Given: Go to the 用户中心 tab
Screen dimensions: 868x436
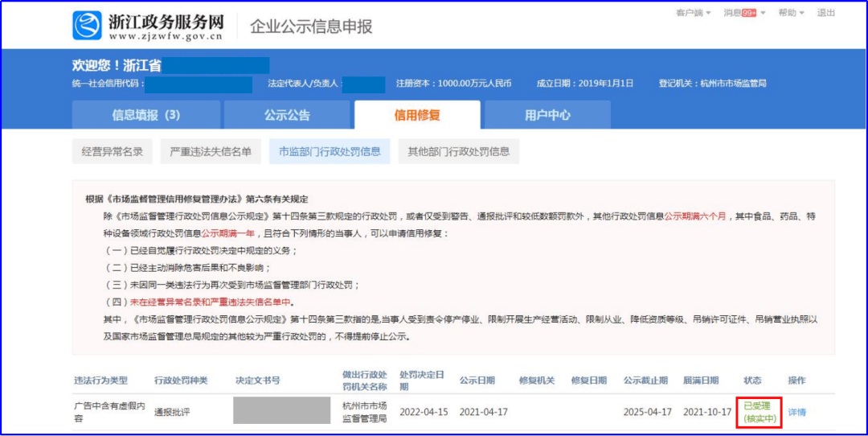Looking at the screenshot, I should pos(547,115).
